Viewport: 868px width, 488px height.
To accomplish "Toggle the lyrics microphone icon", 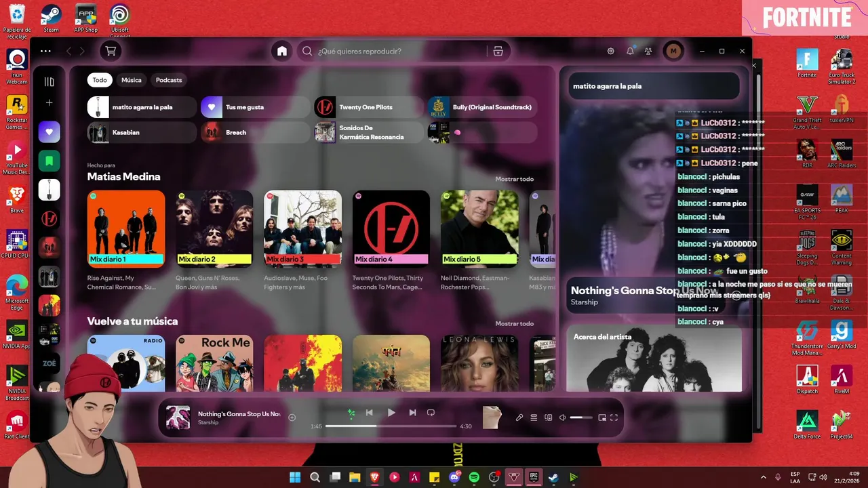I will coord(519,418).
